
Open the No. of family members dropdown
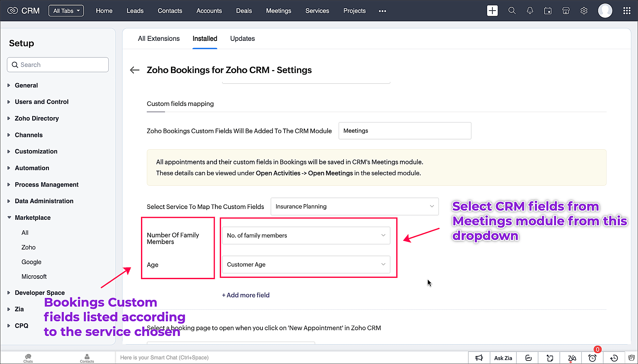click(x=306, y=235)
